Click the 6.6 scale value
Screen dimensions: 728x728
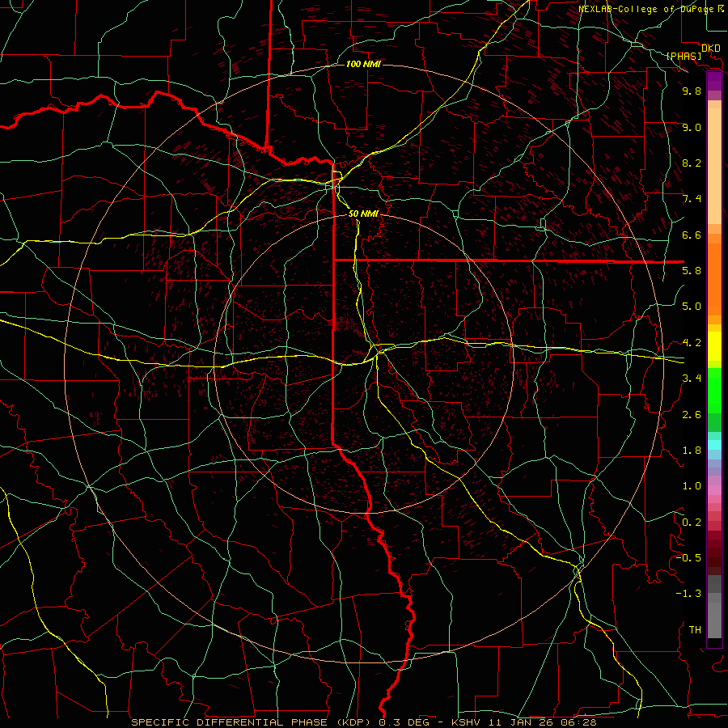692,235
